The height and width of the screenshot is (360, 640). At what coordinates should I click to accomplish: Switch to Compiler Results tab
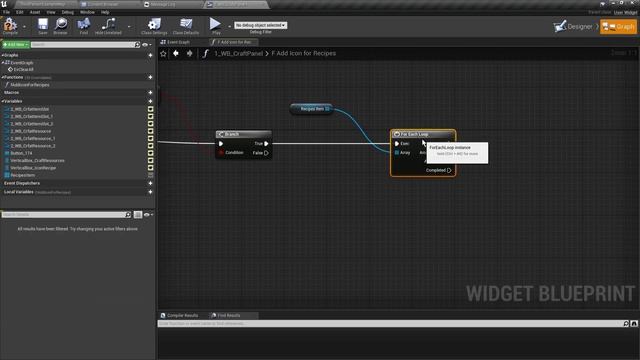179,316
